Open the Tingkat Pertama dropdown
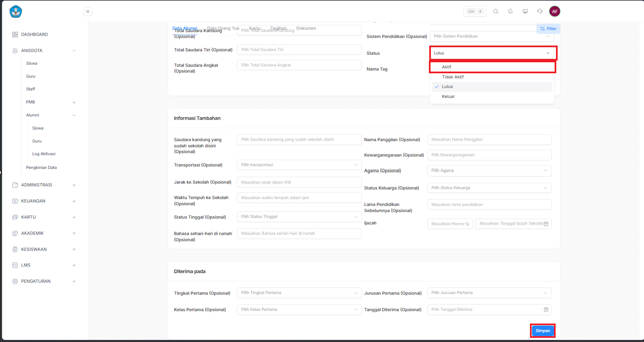This screenshot has height=342, width=644. pyautogui.click(x=299, y=293)
